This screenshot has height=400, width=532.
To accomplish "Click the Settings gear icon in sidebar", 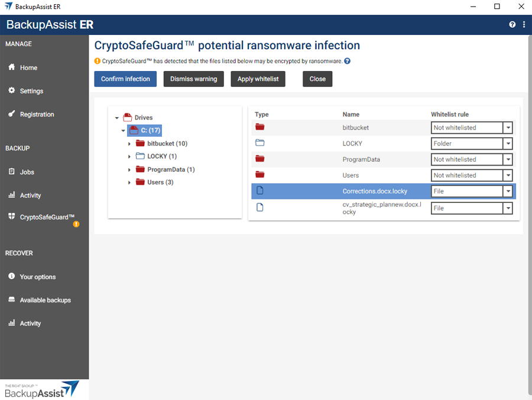I will tap(12, 91).
